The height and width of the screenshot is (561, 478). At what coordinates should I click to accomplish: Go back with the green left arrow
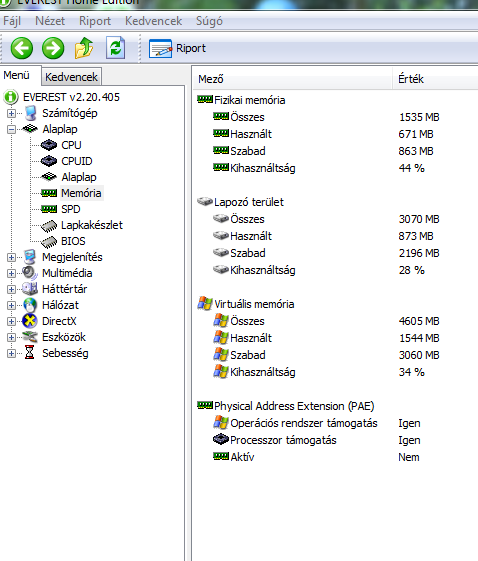click(x=22, y=48)
